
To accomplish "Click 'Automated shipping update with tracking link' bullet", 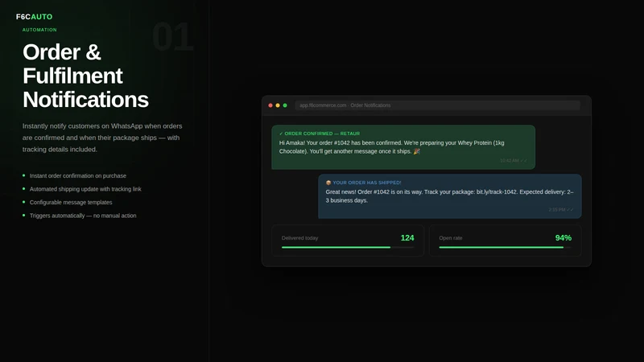I will coord(85,189).
